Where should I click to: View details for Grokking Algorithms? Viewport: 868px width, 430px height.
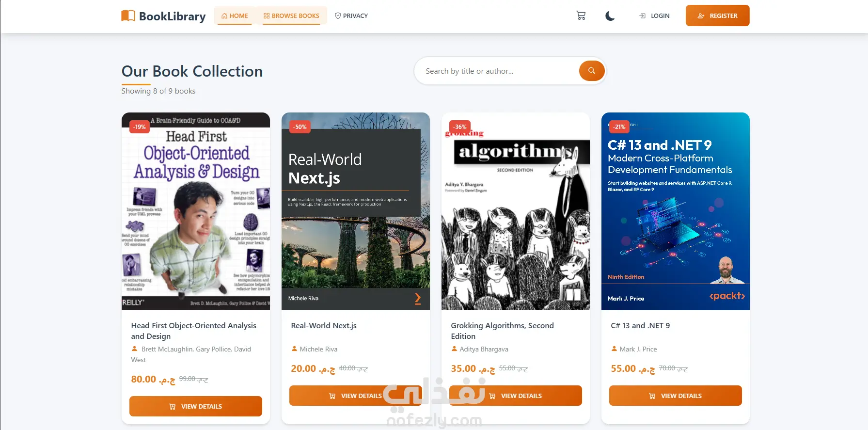[x=516, y=396]
